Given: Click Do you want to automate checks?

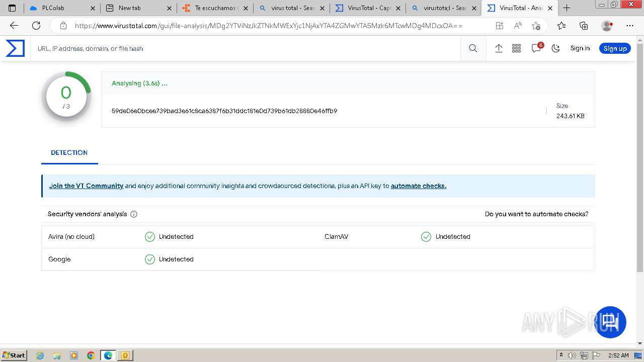Looking at the screenshot, I should point(536,214).
